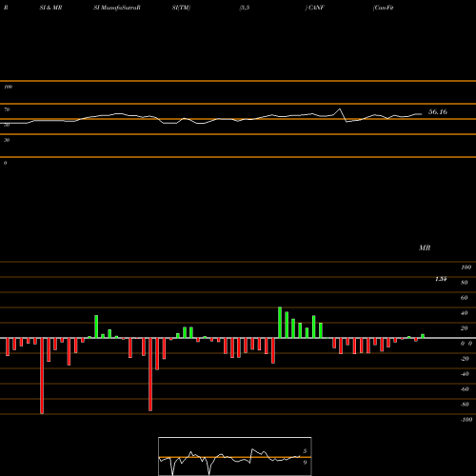Click the RSI line peak near 56.16 label
The image size is (476, 476).
pyautogui.click(x=340, y=109)
